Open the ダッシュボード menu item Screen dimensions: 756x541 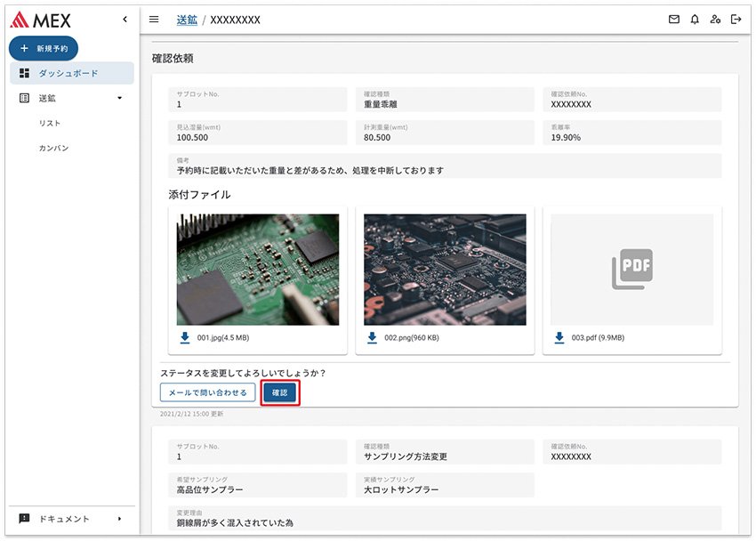[72, 73]
